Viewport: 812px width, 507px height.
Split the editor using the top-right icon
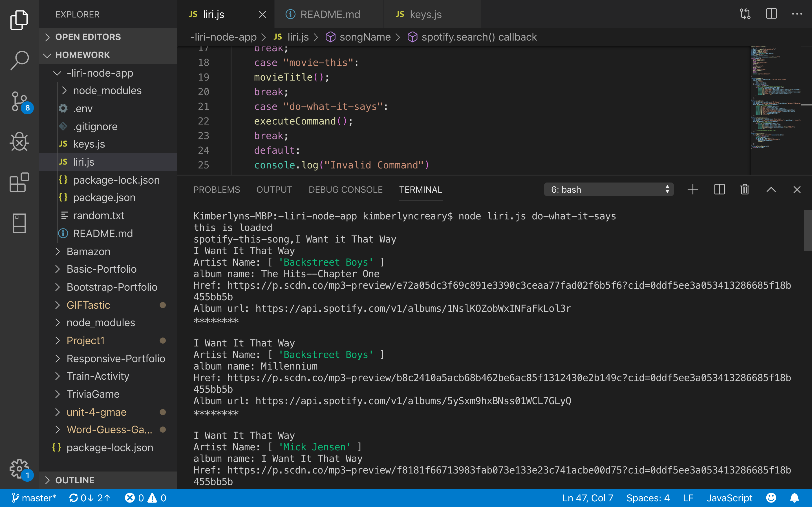pos(771,14)
